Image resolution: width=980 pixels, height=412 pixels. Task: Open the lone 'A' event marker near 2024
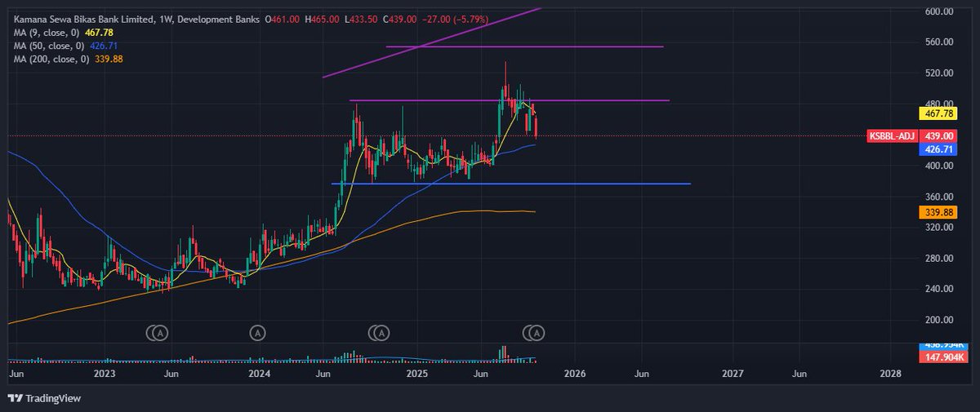(258, 333)
